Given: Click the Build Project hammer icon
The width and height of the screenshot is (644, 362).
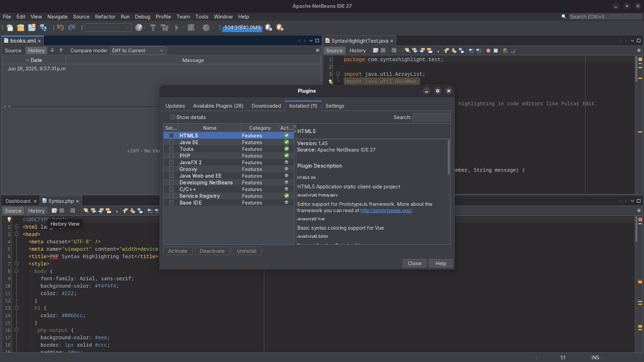Looking at the screenshot, I should tap(153, 28).
